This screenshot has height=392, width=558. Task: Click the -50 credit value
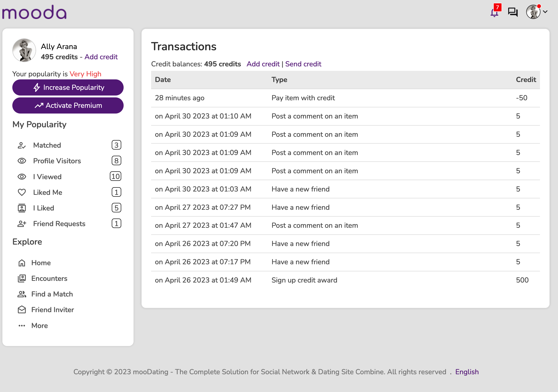pyautogui.click(x=521, y=98)
